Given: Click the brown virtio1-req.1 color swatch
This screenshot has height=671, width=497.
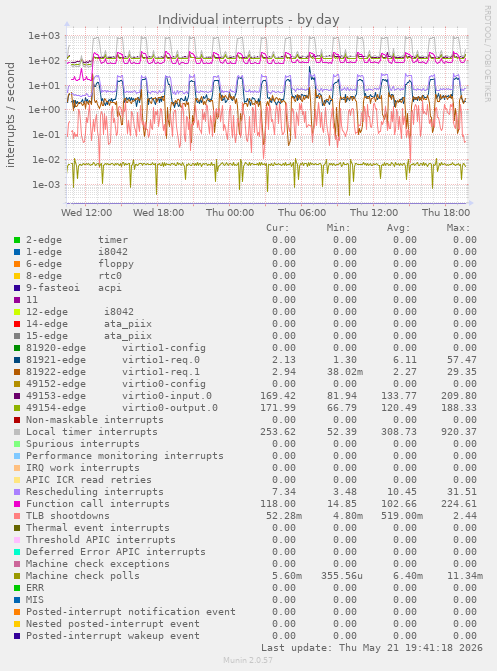Looking at the screenshot, I should click(x=17, y=372).
